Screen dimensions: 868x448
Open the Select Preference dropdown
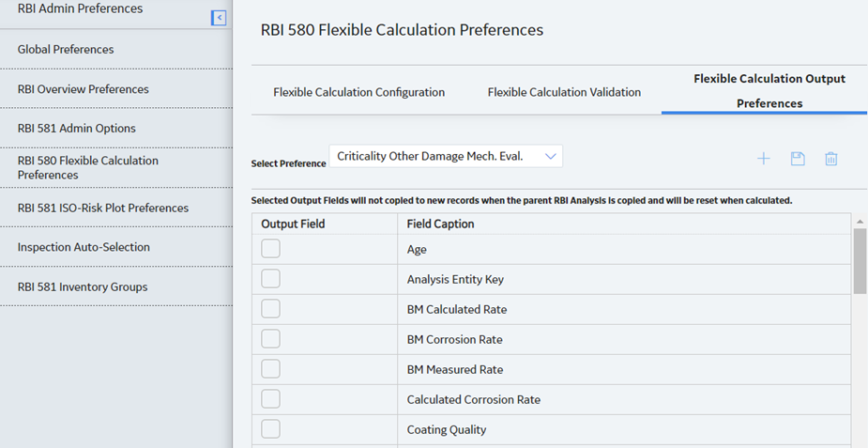point(446,156)
